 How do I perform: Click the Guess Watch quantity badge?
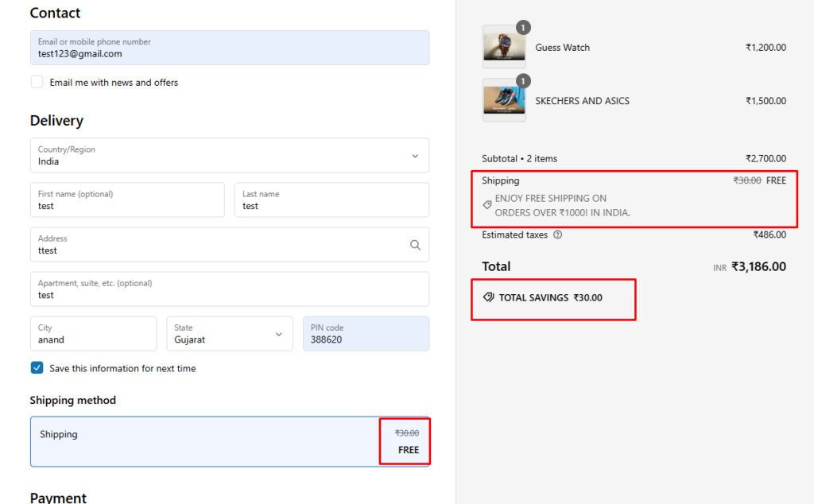(x=523, y=28)
